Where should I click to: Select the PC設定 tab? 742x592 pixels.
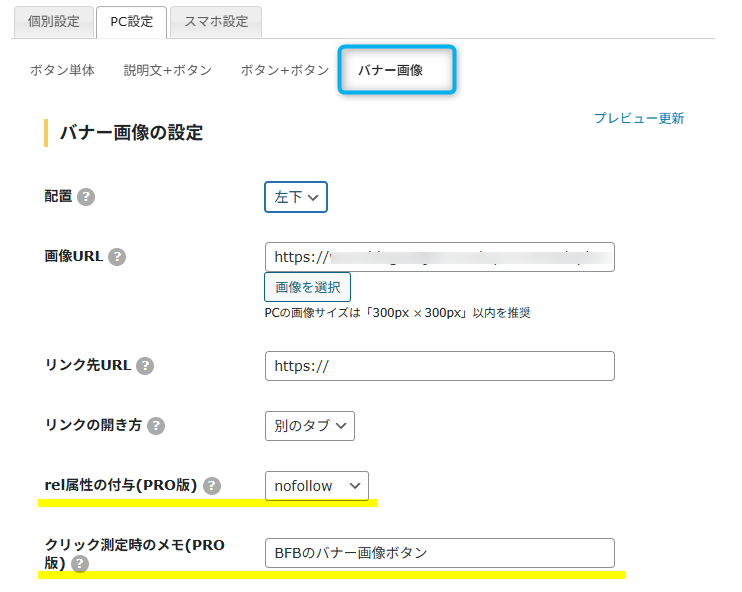(x=131, y=20)
